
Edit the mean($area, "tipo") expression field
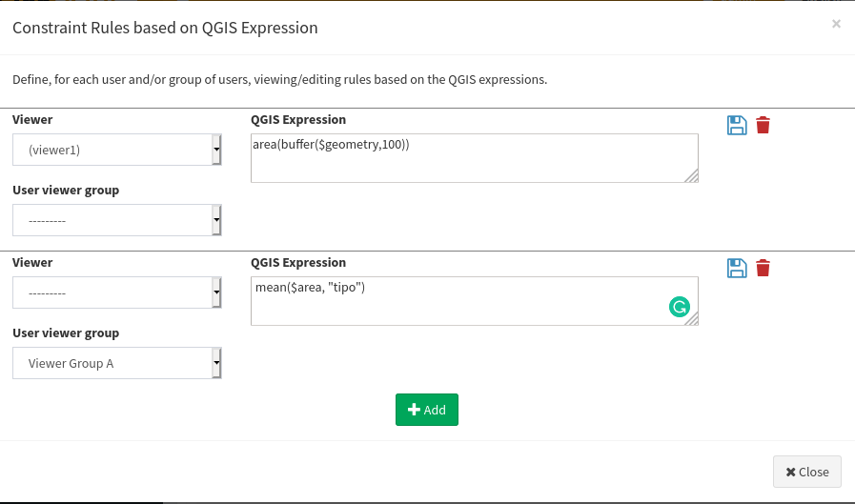coord(475,301)
